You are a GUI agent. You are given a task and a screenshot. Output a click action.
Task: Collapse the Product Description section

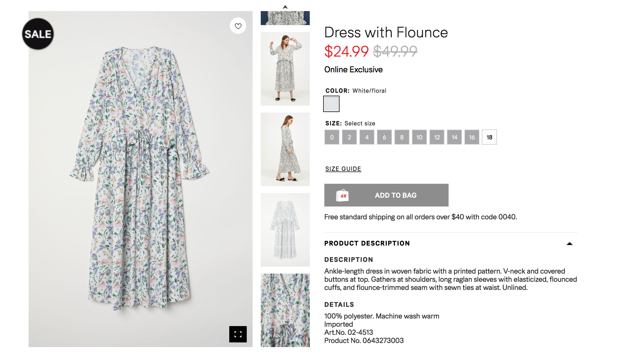click(x=569, y=244)
